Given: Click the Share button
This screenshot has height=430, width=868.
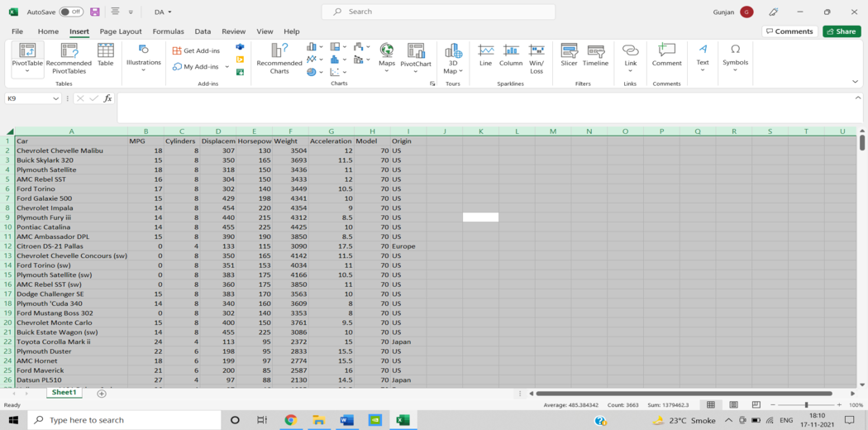Looking at the screenshot, I should tap(842, 31).
